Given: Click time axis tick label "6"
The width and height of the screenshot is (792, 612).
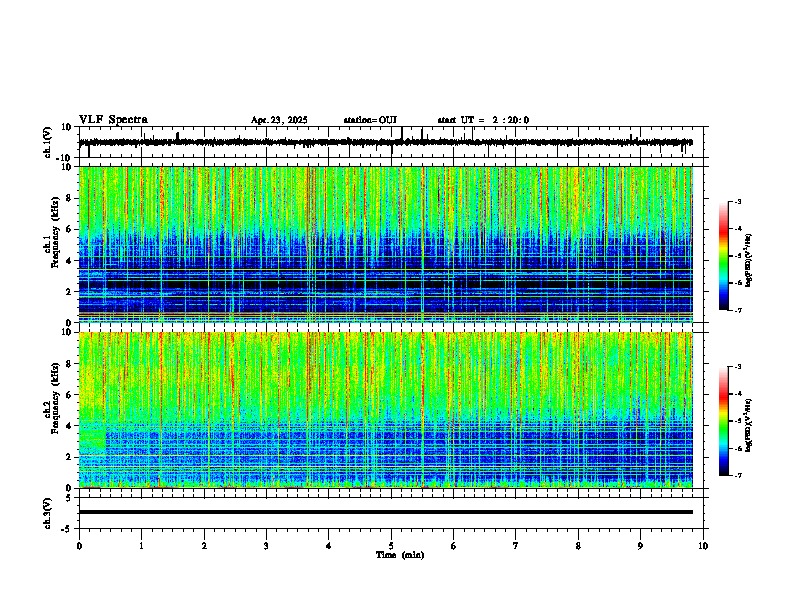Looking at the screenshot, I should point(454,546).
